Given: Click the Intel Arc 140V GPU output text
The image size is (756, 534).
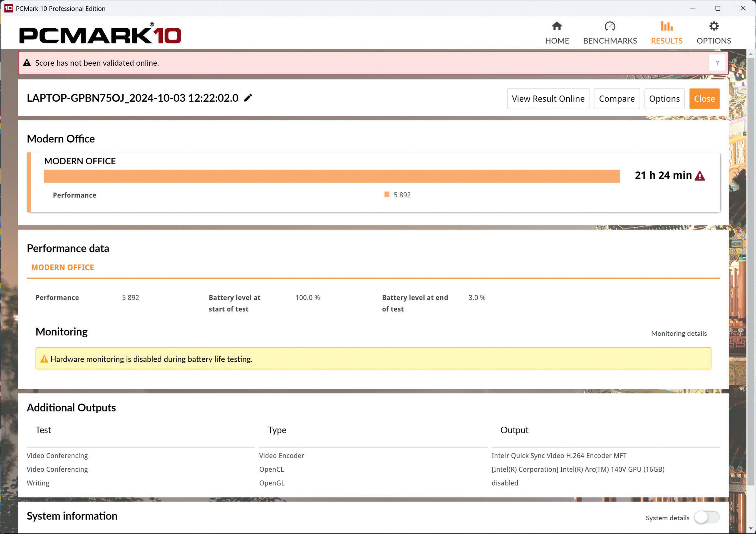Looking at the screenshot, I should [578, 469].
